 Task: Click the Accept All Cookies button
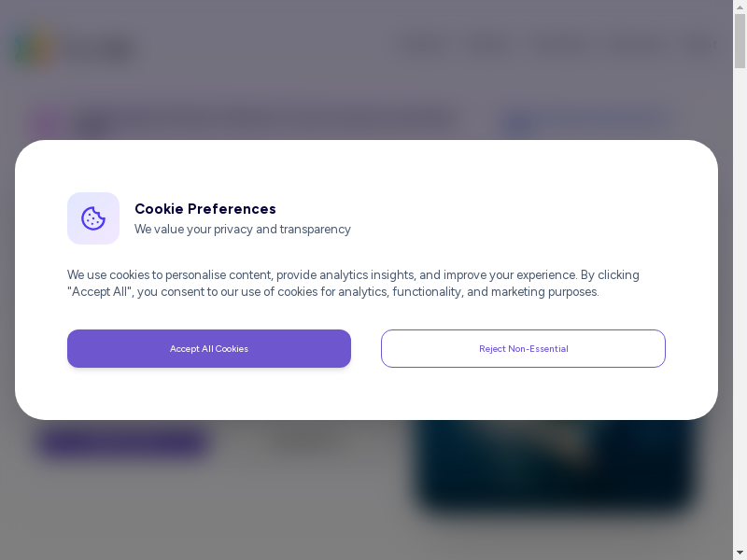point(209,348)
